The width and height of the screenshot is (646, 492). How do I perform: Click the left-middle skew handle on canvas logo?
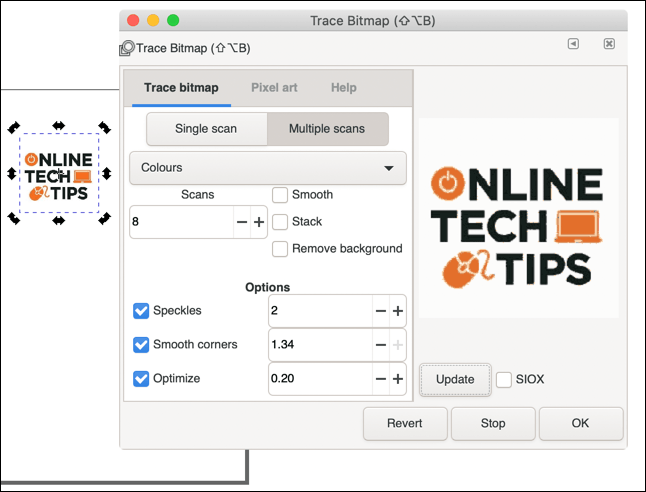pos(12,173)
